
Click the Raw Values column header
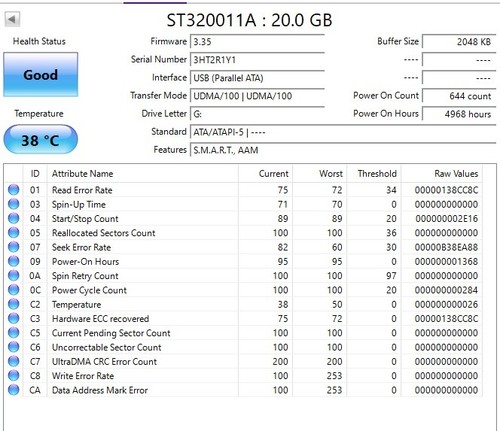click(442, 173)
